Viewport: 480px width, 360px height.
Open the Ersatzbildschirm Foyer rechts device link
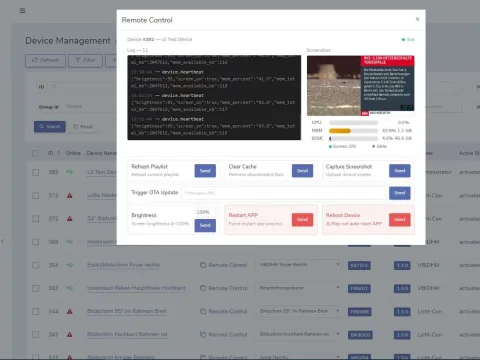tap(123, 265)
